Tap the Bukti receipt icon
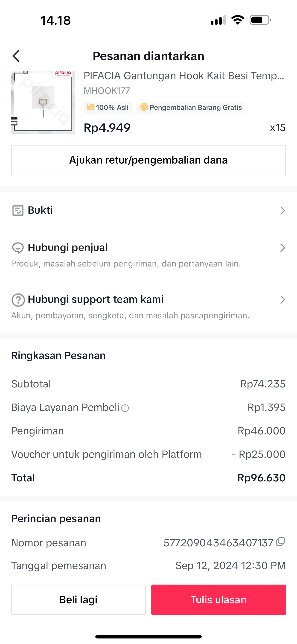 click(18, 211)
